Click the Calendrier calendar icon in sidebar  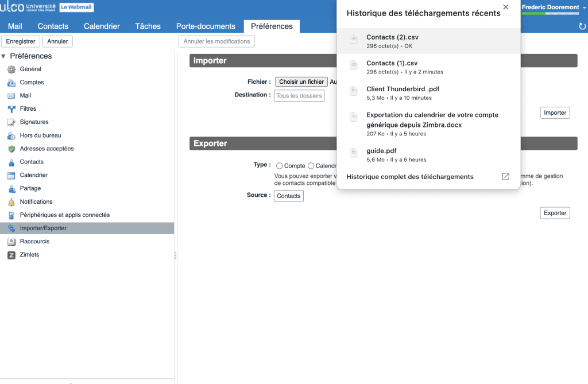[11, 175]
